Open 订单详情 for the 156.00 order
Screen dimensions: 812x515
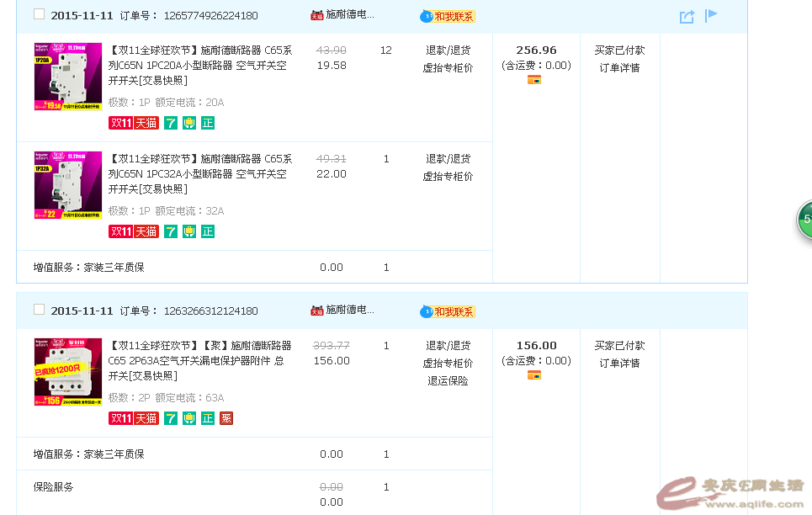619,364
